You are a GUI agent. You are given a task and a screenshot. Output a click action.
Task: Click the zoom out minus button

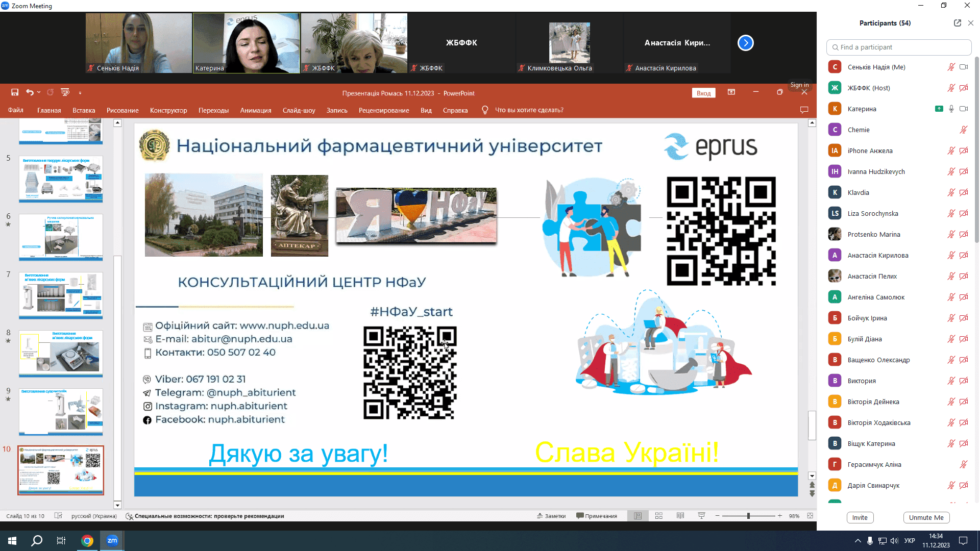click(717, 516)
